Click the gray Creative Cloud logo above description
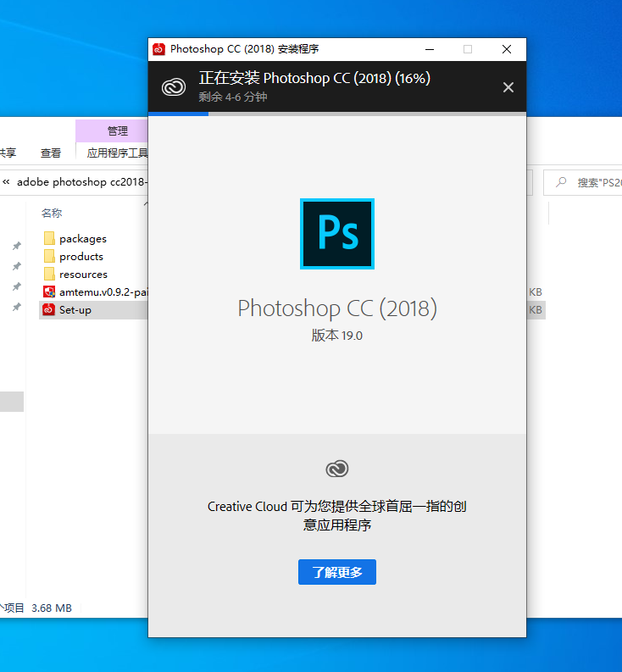 [337, 469]
